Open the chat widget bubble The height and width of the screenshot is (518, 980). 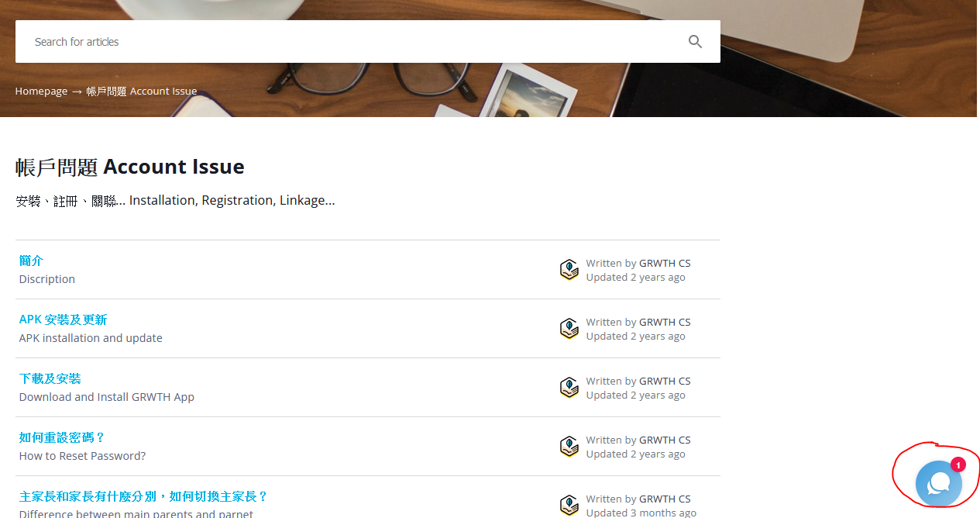click(x=938, y=483)
